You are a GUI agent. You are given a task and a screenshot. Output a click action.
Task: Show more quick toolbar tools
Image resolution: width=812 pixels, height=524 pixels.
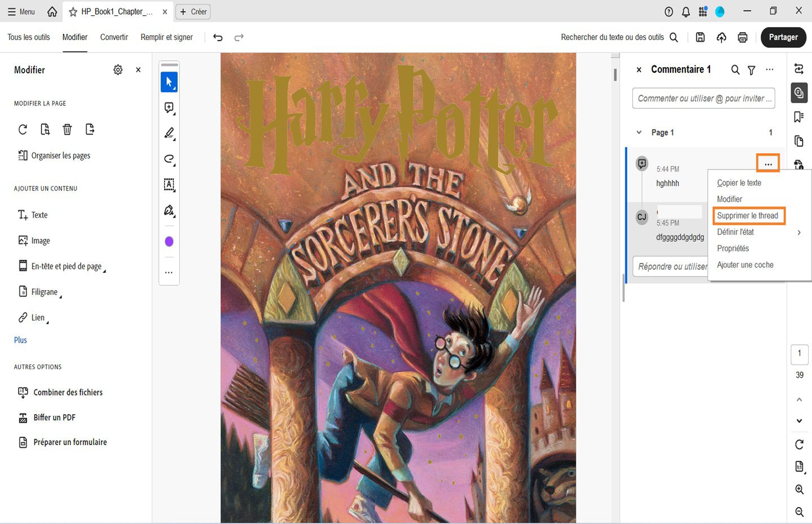pos(169,272)
